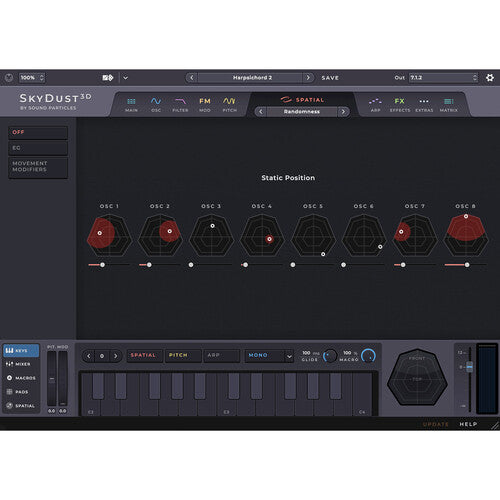
Task: Toggle the ARP keyboard button
Action: 221,355
